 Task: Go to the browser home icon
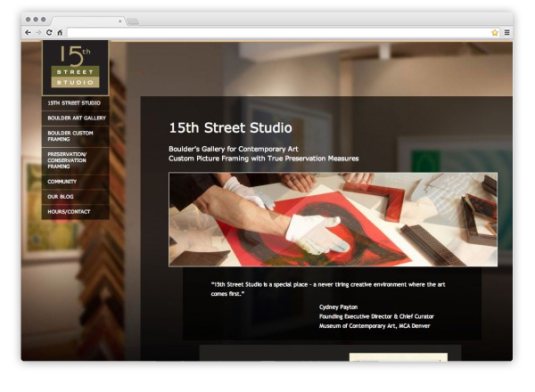click(60, 32)
